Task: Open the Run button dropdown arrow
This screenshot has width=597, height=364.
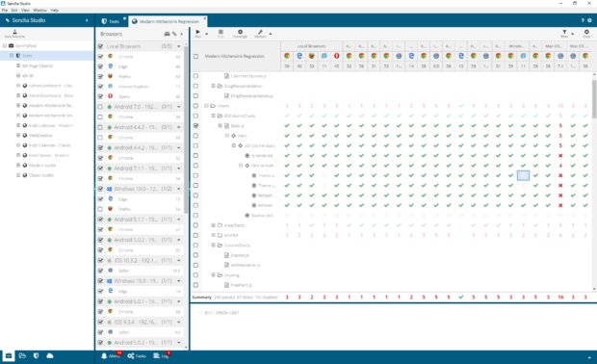Action: [207, 34]
